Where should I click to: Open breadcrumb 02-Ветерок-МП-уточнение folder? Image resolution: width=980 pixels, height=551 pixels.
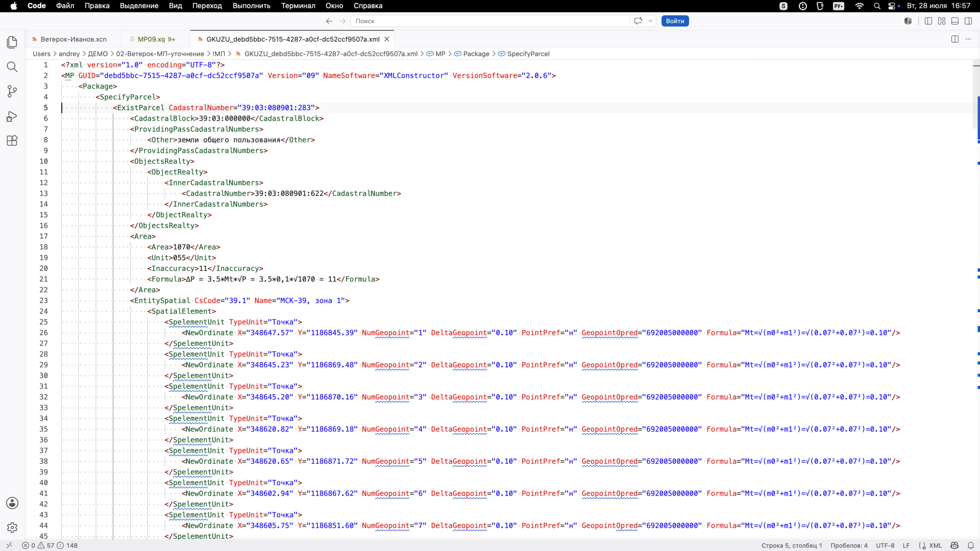(x=160, y=54)
